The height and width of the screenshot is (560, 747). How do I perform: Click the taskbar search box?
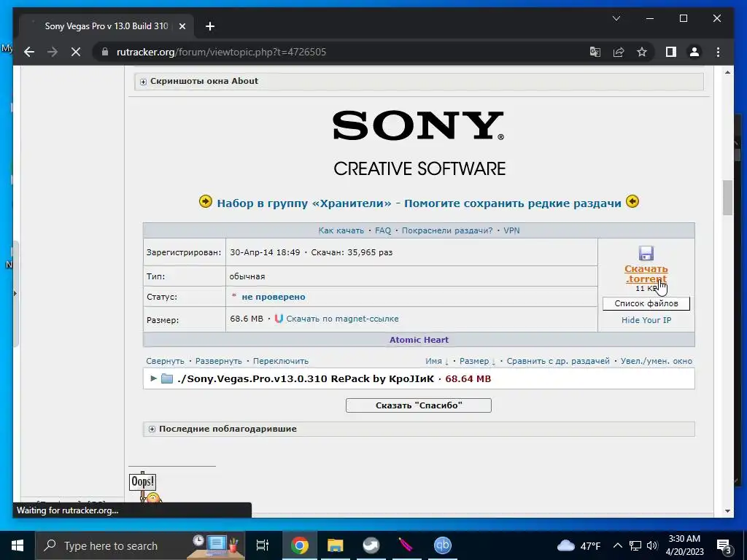140,545
